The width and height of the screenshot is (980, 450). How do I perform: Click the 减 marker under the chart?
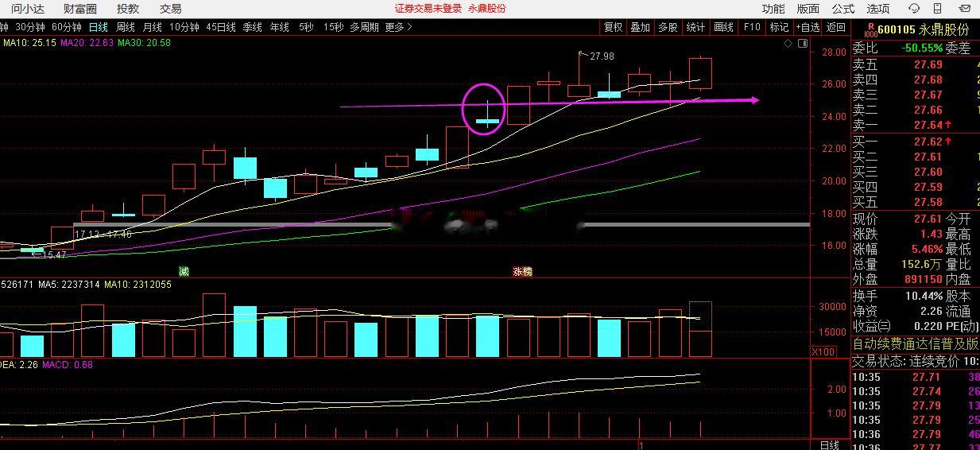(x=184, y=271)
